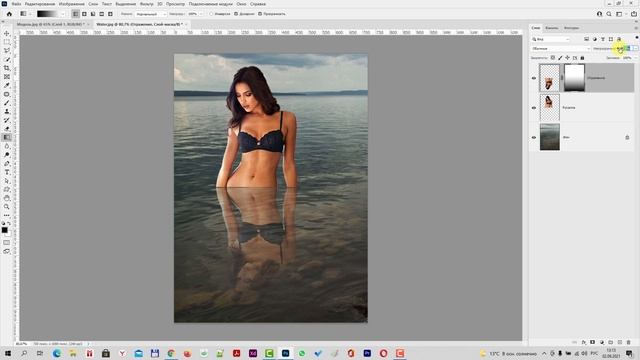Switch to the Контуры panel tab
Image resolution: width=640 pixels, height=360 pixels.
[571, 28]
